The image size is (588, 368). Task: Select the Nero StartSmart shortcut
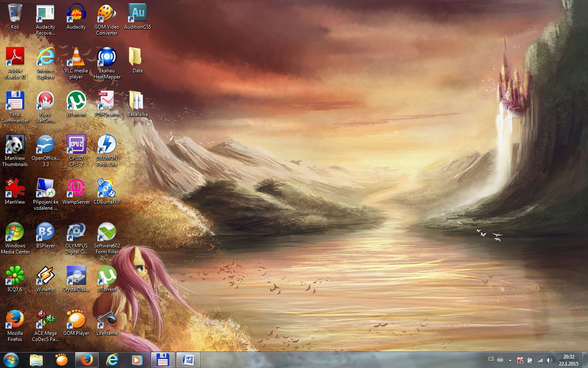click(45, 107)
